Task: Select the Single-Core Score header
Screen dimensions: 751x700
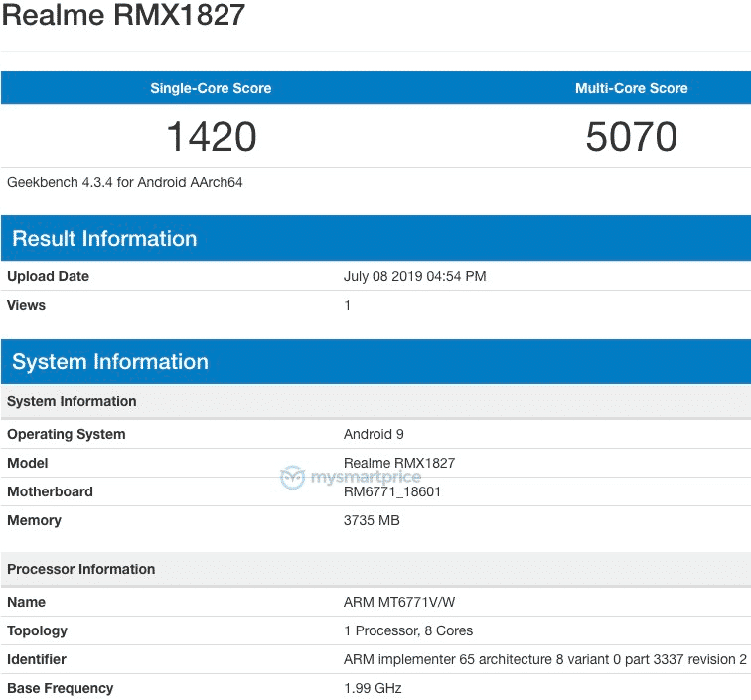Action: tap(211, 88)
